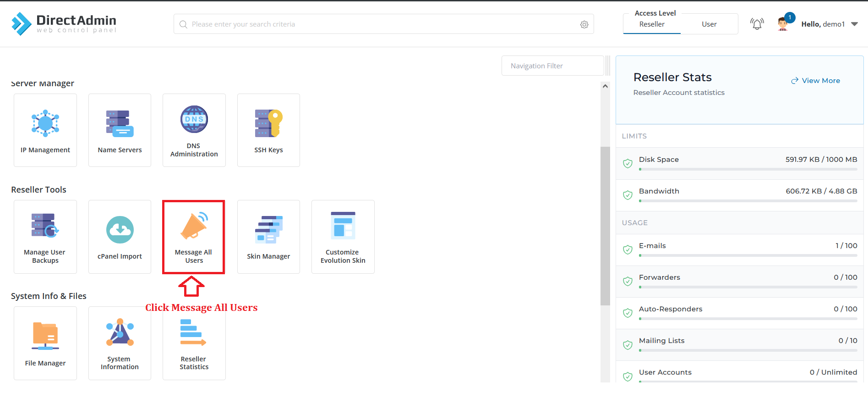Expand the Hello demo1 account dropdown arrow
This screenshot has height=393, width=868.
[x=854, y=24]
